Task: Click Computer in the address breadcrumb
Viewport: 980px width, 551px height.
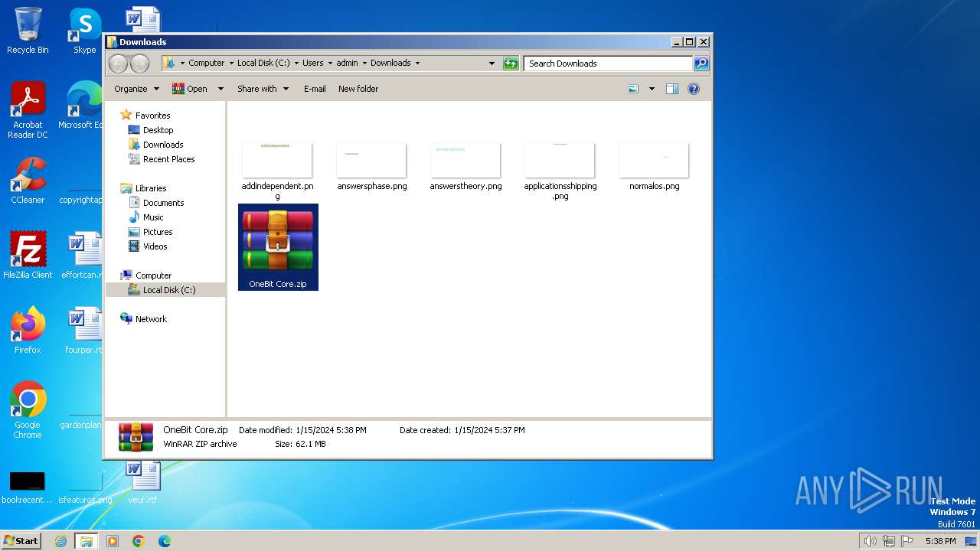Action: [x=207, y=64]
